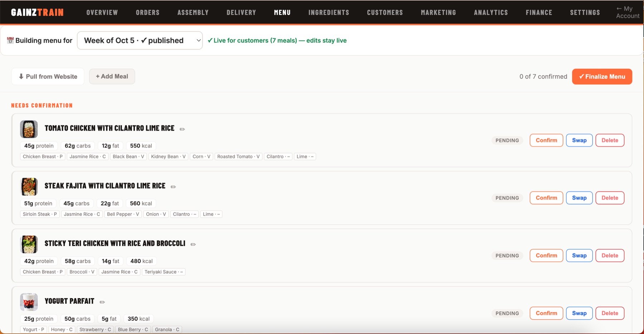Click the calendar icon beside Building menu

click(10, 40)
